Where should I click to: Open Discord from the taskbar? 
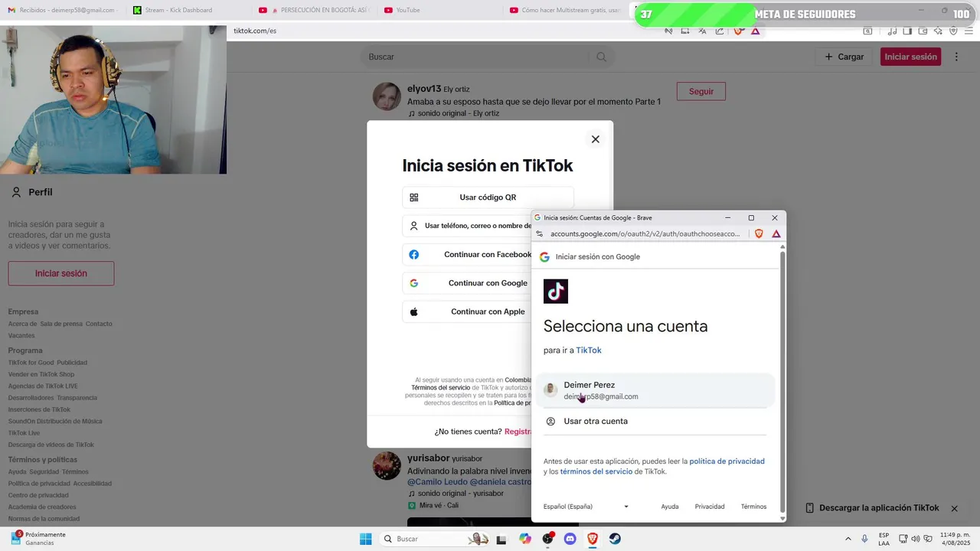tap(570, 539)
